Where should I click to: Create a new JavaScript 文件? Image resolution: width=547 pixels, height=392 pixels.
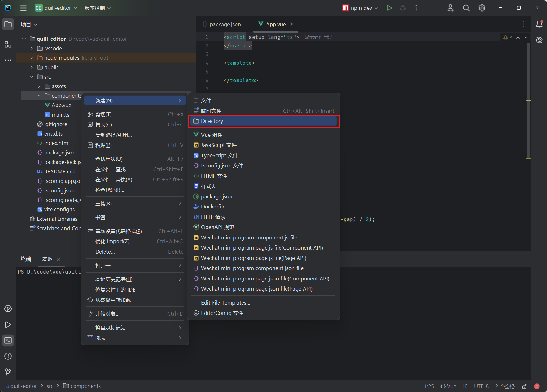pos(264,145)
